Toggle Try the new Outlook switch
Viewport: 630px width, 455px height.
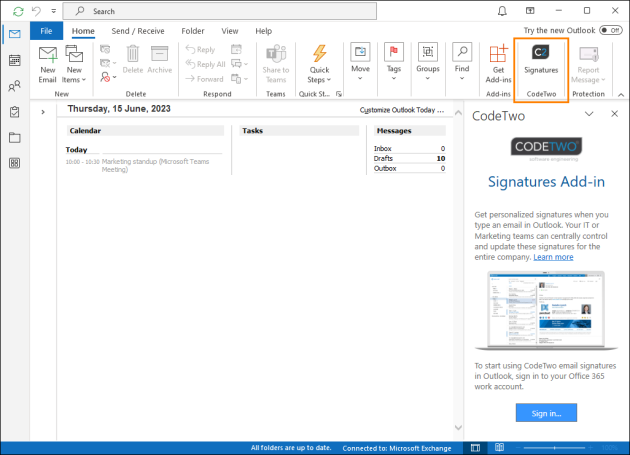pos(611,31)
